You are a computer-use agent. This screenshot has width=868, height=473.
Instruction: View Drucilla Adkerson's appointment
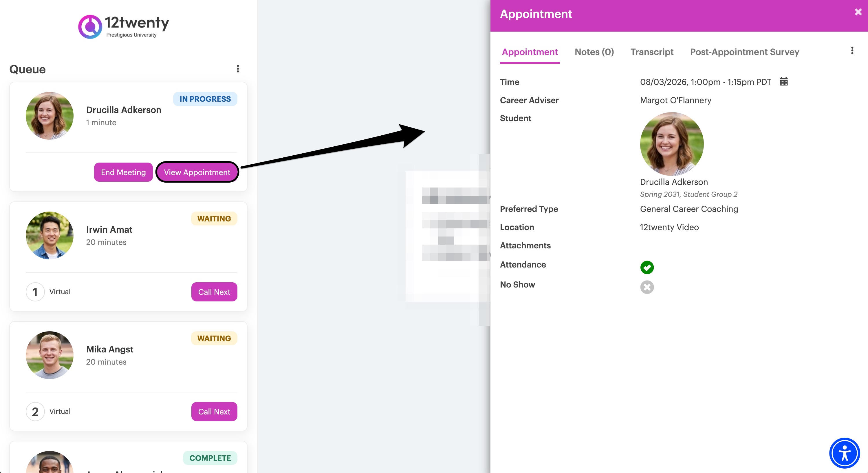pyautogui.click(x=197, y=172)
